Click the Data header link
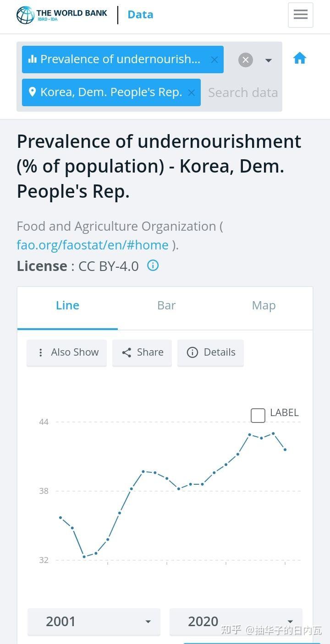This screenshot has width=330, height=644. 140,15
